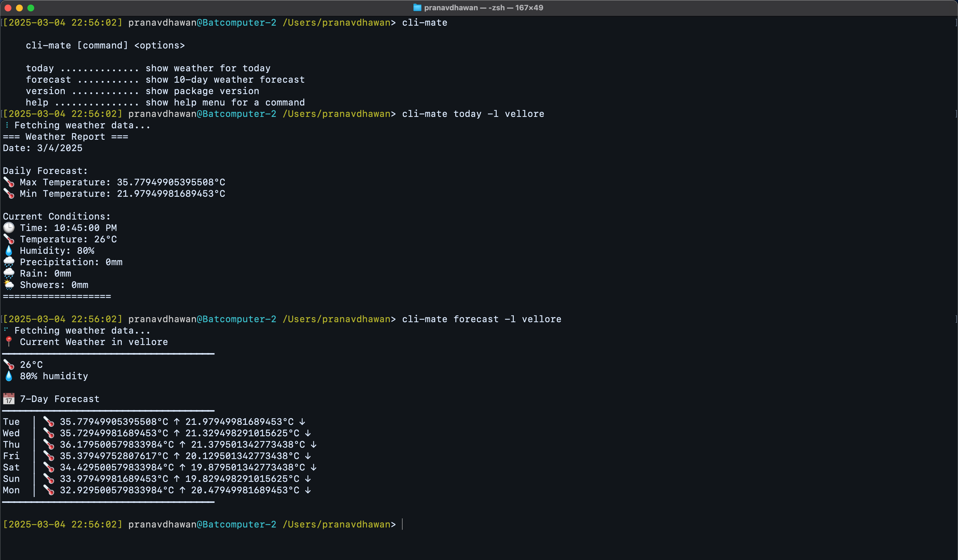958x560 pixels.
Task: Click the command text cli-mate today -l vellore
Action: point(473,114)
